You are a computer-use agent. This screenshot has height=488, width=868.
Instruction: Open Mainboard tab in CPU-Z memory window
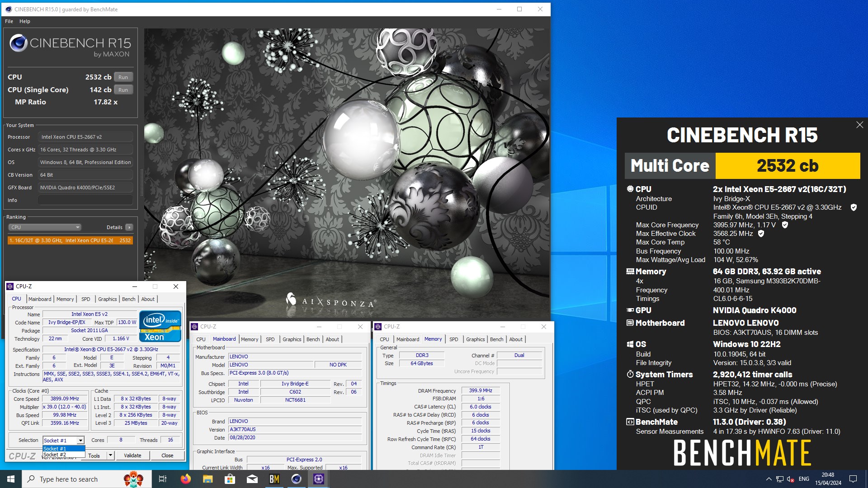[408, 339]
